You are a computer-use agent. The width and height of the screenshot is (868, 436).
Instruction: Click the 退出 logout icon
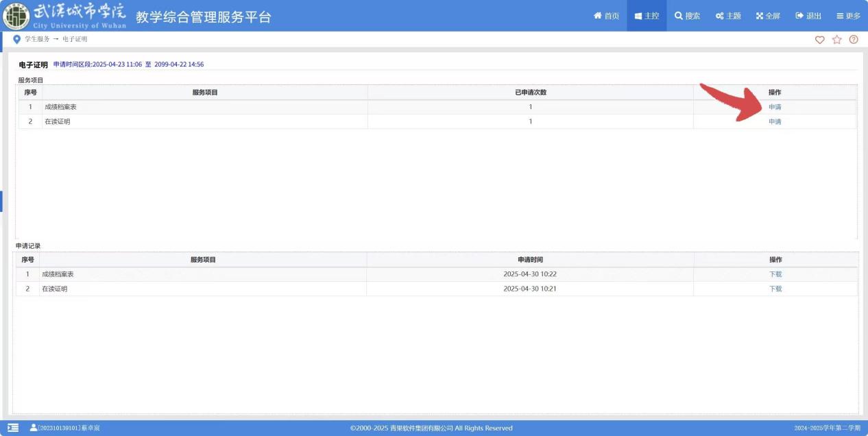[799, 16]
